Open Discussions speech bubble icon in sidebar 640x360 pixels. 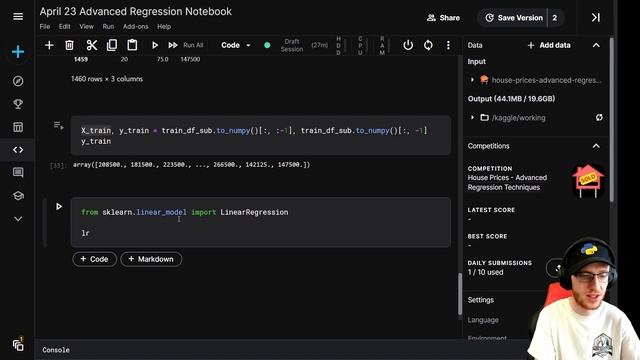tap(18, 173)
